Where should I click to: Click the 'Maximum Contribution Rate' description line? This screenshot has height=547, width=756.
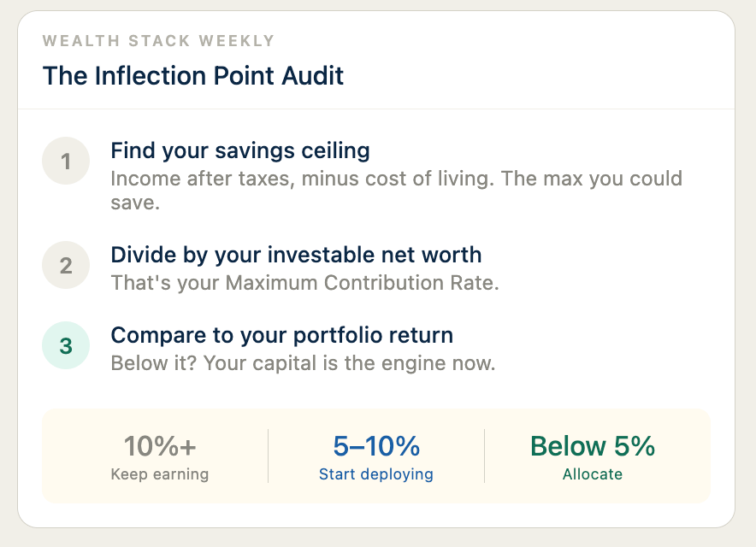click(304, 283)
